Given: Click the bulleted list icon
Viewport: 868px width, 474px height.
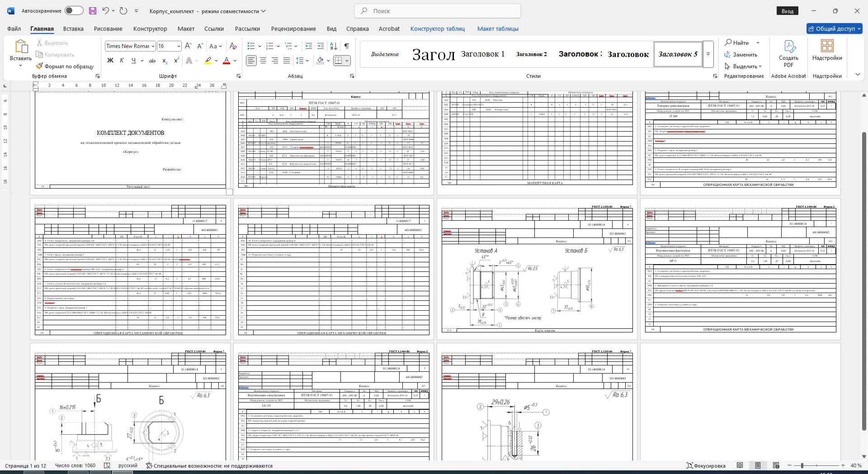Looking at the screenshot, I should [251, 46].
